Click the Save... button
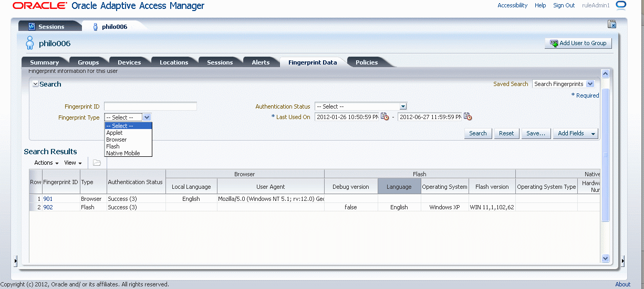Image resolution: width=644 pixels, height=289 pixels. [x=536, y=133]
